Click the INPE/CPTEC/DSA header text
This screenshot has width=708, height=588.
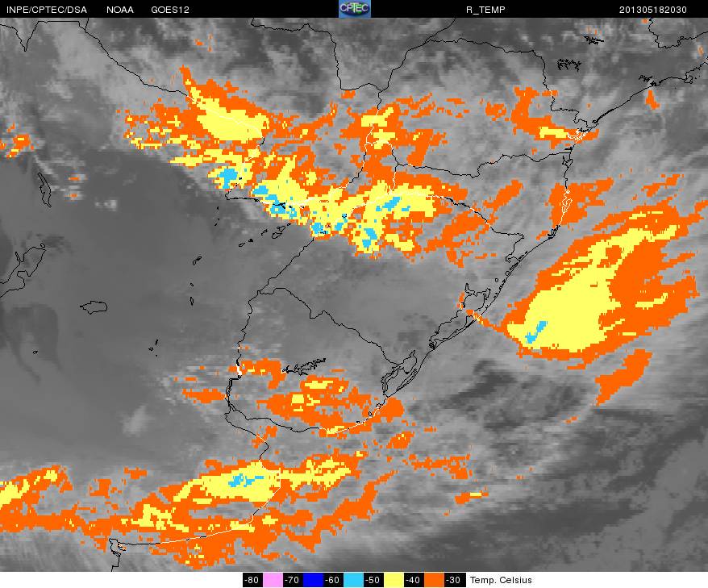pos(47,10)
